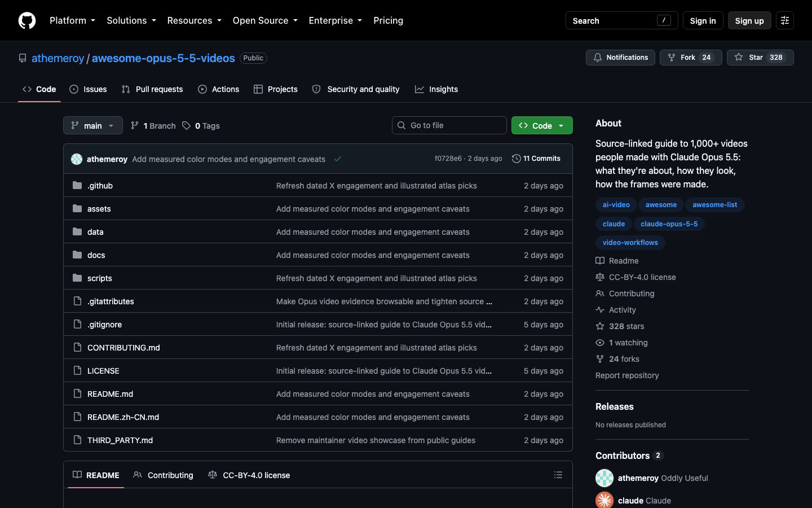
Task: Focus the Search field in the header
Action: (x=621, y=20)
